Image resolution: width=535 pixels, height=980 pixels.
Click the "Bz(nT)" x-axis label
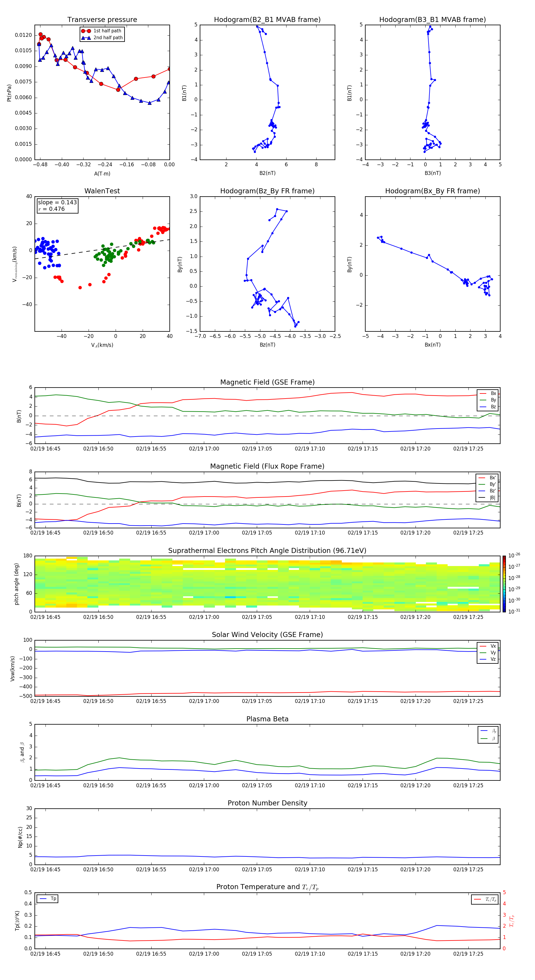click(x=267, y=345)
